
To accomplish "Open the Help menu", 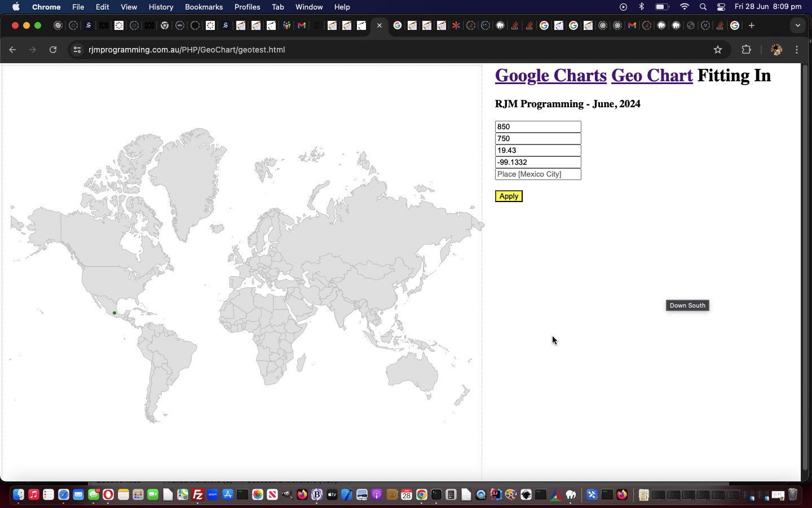I will pos(342,7).
